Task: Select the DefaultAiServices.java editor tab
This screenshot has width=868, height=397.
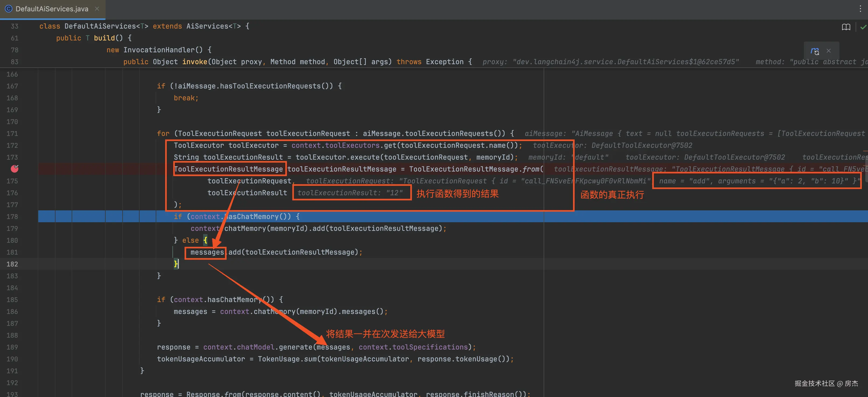Action: click(x=52, y=9)
